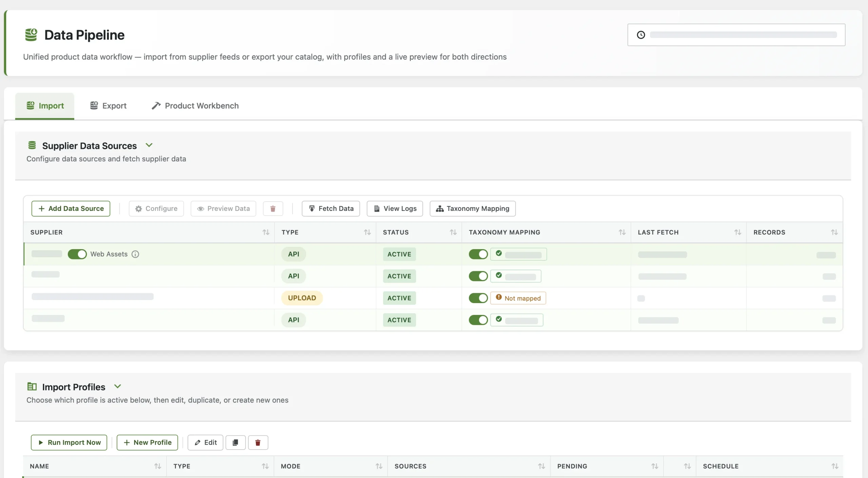This screenshot has height=478, width=868.
Task: Click the ACTIVE status in the UPLOAD row
Action: pyautogui.click(x=399, y=298)
